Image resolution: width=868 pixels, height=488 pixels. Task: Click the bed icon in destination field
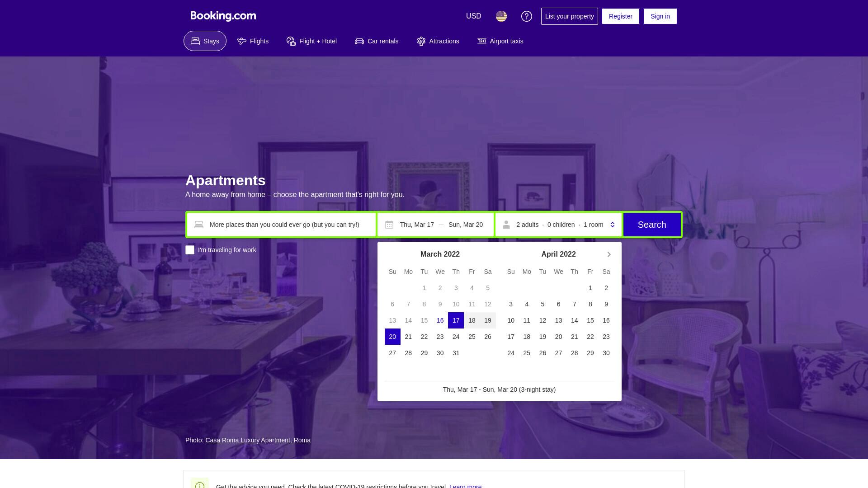[199, 225]
